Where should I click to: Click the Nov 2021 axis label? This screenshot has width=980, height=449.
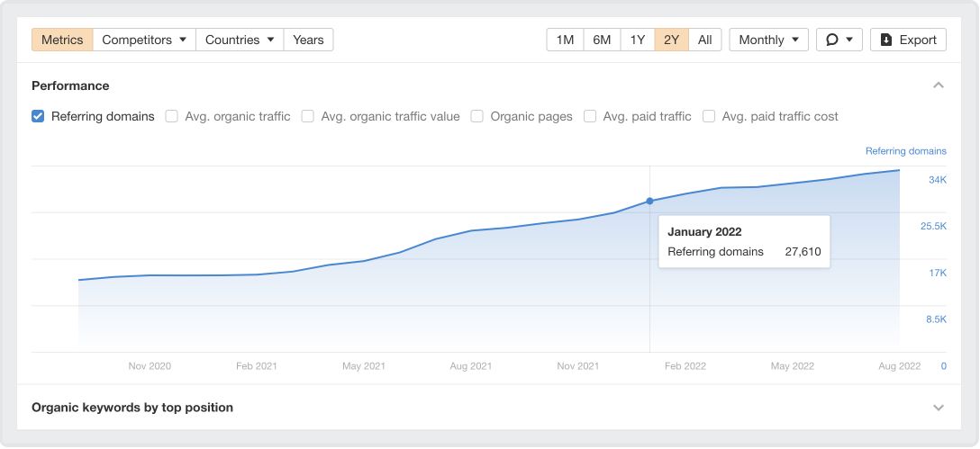pyautogui.click(x=578, y=366)
